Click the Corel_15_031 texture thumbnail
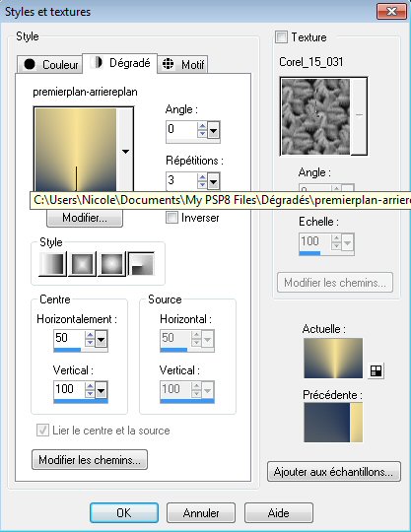 315,116
